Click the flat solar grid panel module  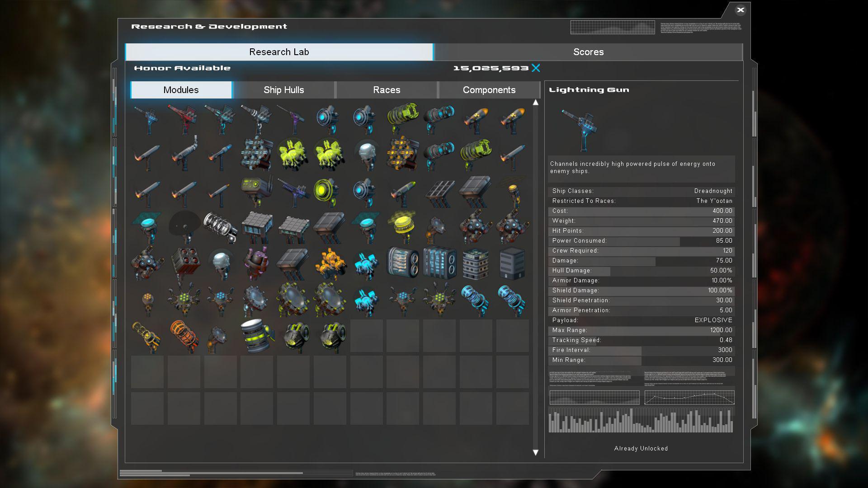point(439,191)
